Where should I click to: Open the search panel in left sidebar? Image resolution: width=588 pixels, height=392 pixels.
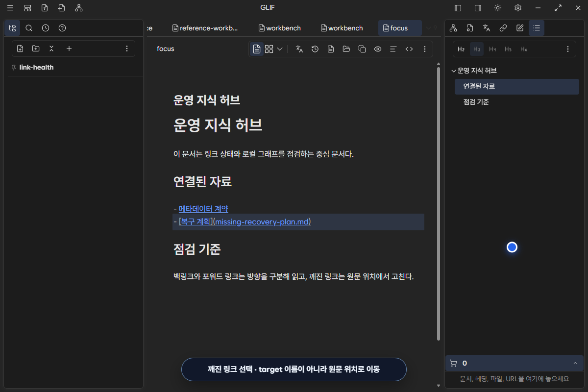29,28
